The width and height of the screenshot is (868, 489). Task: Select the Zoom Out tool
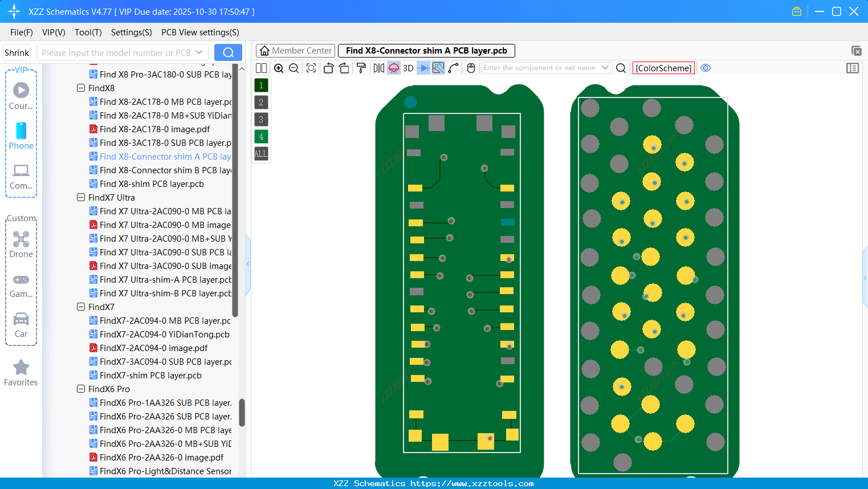click(x=293, y=68)
